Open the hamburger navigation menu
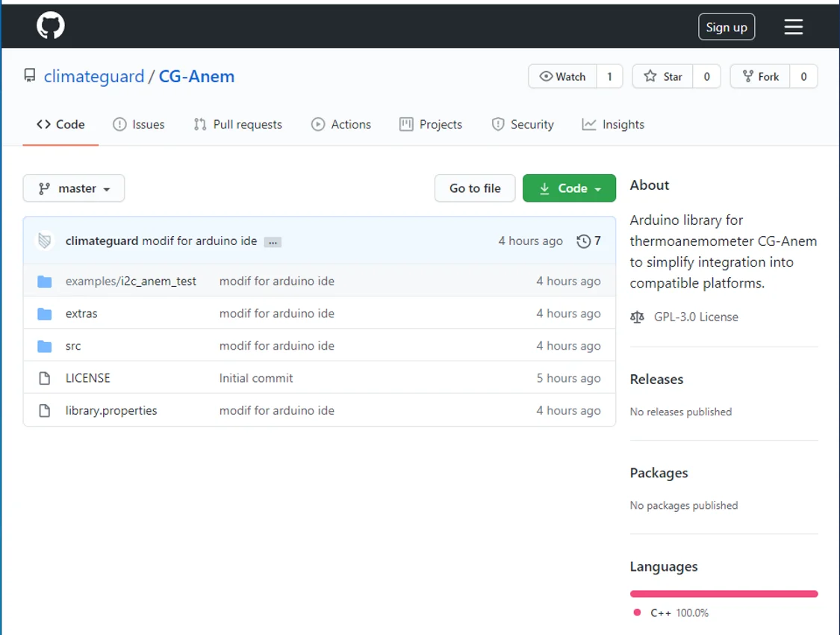This screenshot has height=635, width=840. tap(793, 28)
